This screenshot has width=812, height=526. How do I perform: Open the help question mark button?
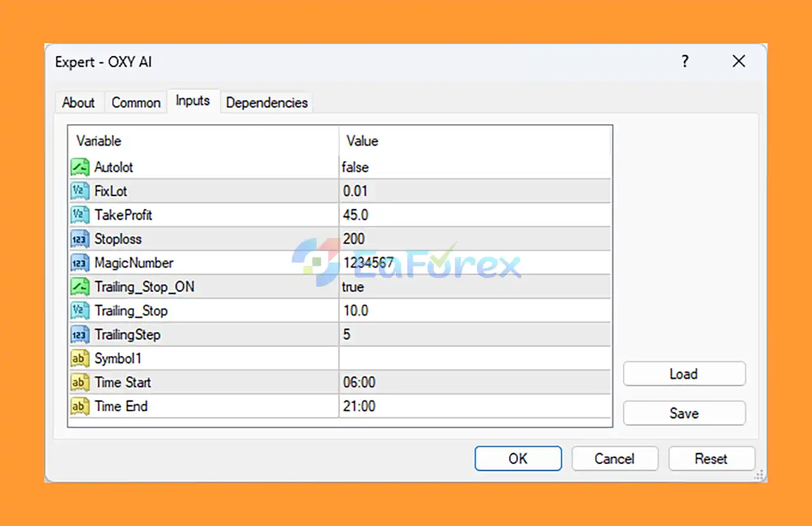coord(685,62)
